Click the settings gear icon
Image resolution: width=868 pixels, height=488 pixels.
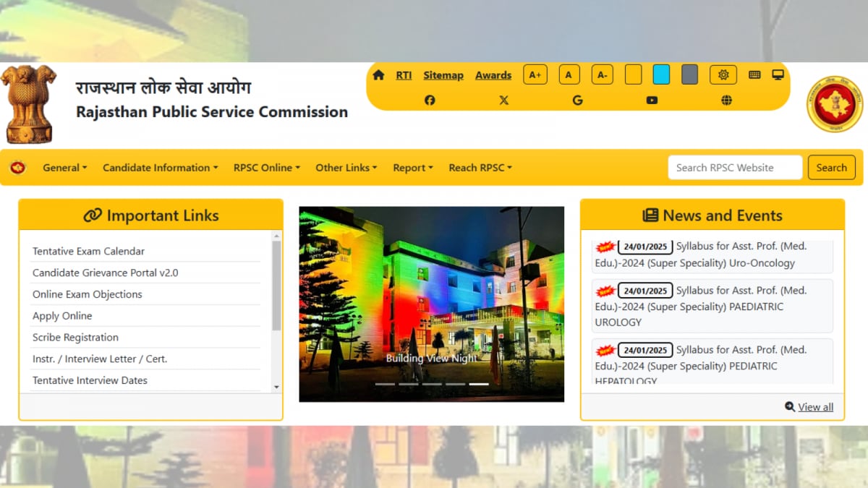pyautogui.click(x=723, y=74)
